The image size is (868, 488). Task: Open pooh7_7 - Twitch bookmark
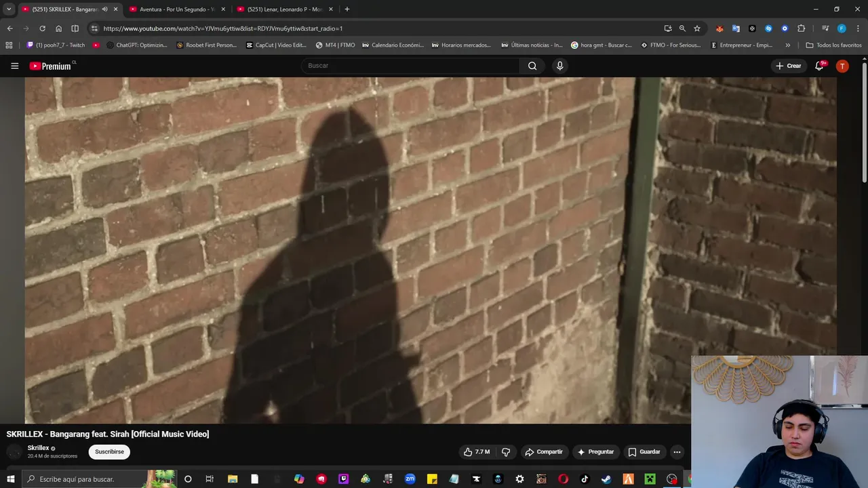click(56, 45)
